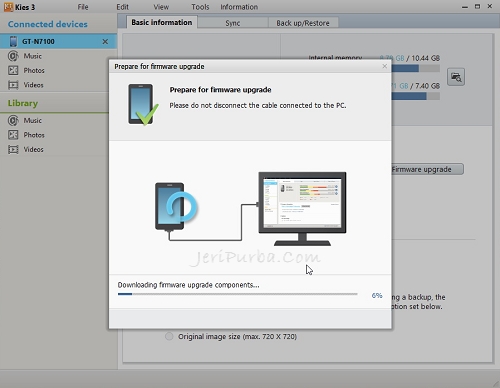The image size is (500, 388).
Task: Click the Library Music disc icon
Action: 13,120
